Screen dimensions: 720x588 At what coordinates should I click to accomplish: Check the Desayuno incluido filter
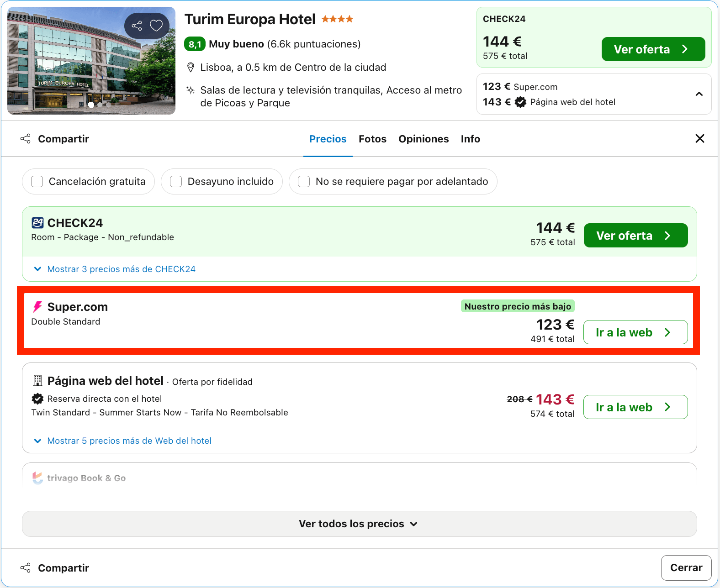click(176, 182)
